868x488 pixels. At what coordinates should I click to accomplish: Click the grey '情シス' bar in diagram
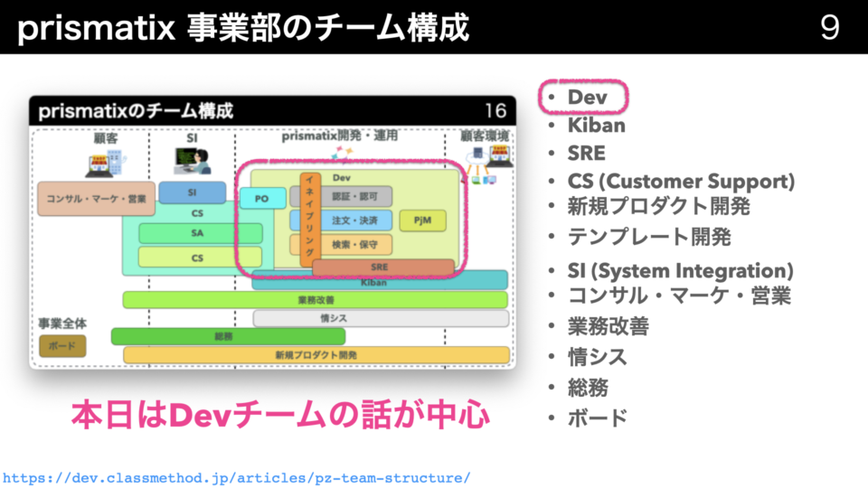(x=381, y=318)
